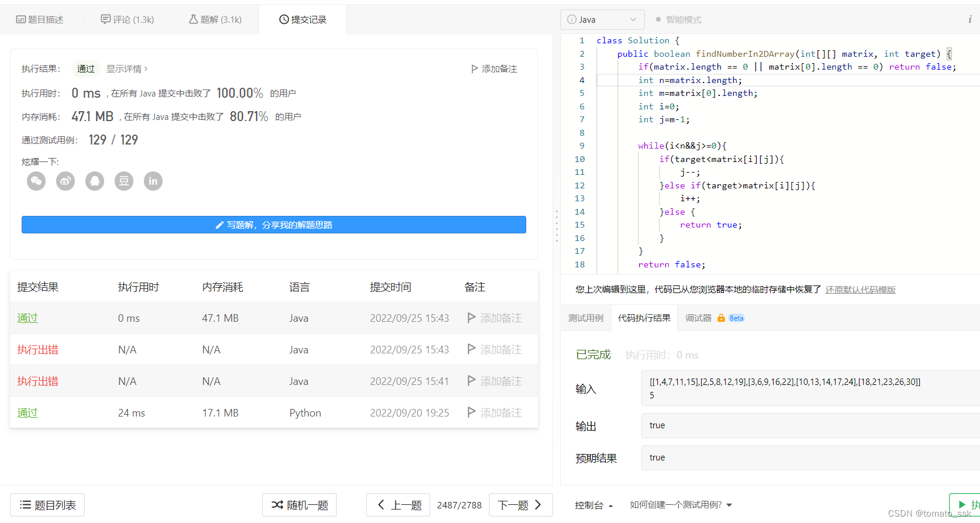Click the 预期结果 expected result field
The width and height of the screenshot is (980, 523).
810,457
